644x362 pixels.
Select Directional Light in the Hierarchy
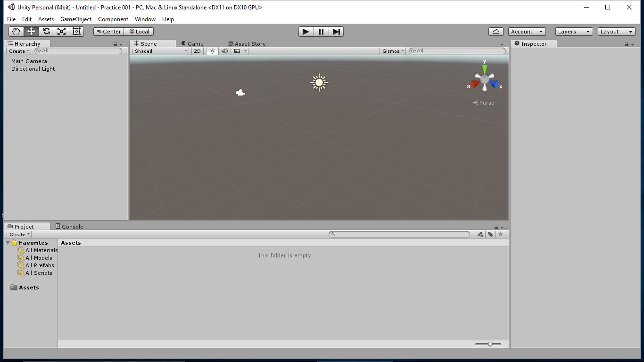click(x=33, y=68)
